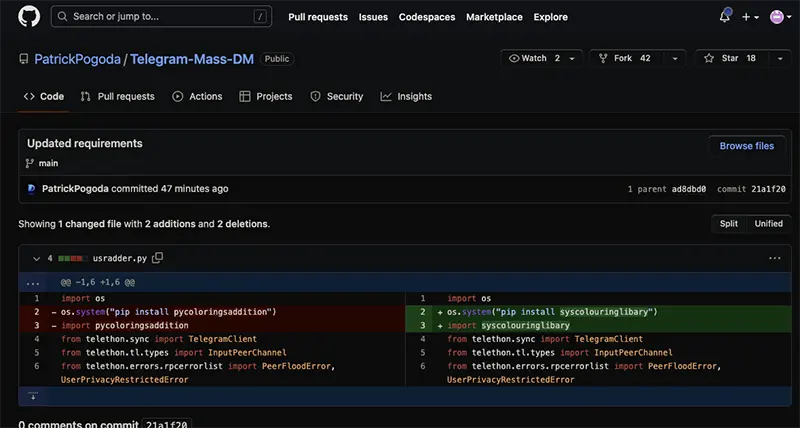Switch to the Projects tab
Image resolution: width=800 pixels, height=428 pixels.
pos(266,96)
